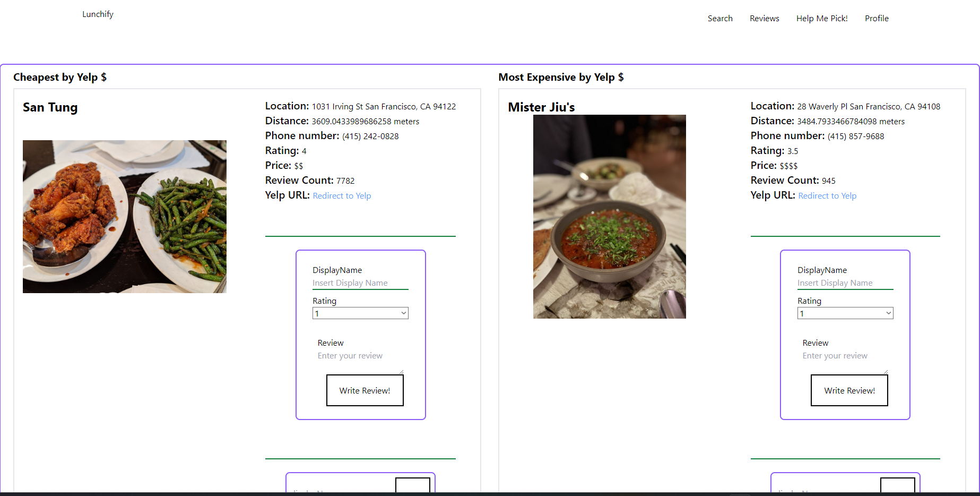
Task: Focus Mister Jiu's Display Name input
Action: tap(845, 283)
